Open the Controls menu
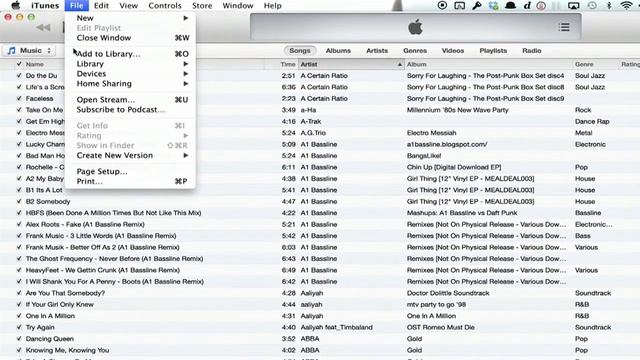 tap(165, 5)
